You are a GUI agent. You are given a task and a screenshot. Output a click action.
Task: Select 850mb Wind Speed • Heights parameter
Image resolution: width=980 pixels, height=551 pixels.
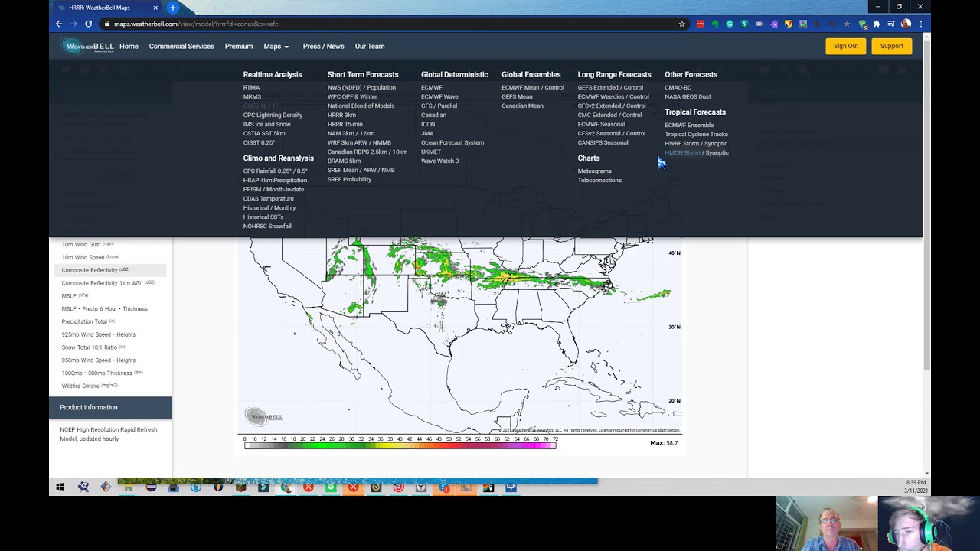point(98,360)
